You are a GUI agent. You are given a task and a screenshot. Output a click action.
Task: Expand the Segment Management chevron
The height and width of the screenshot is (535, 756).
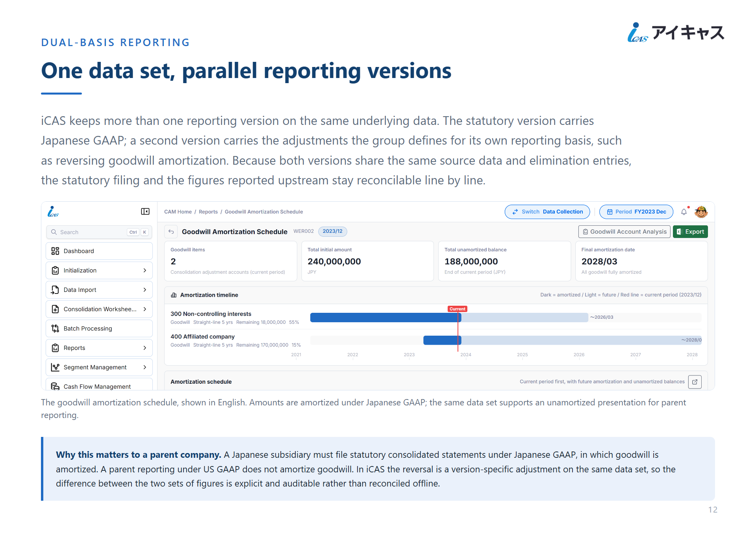pos(145,367)
